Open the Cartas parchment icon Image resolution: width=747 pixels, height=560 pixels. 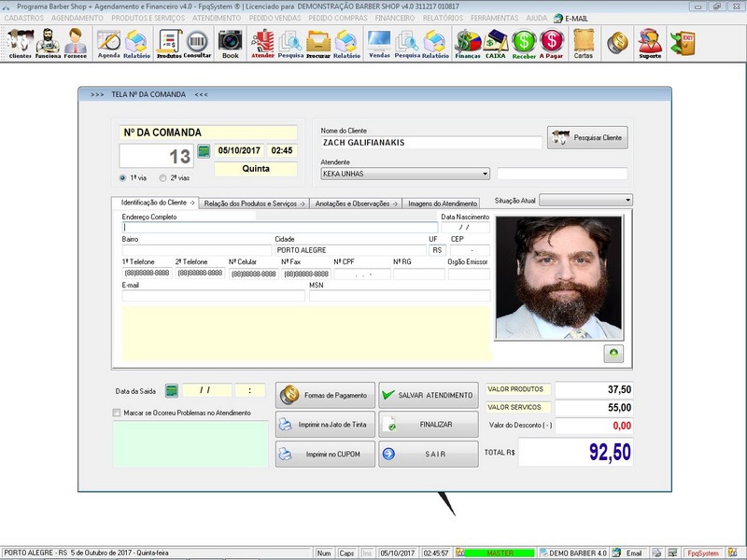tap(584, 43)
